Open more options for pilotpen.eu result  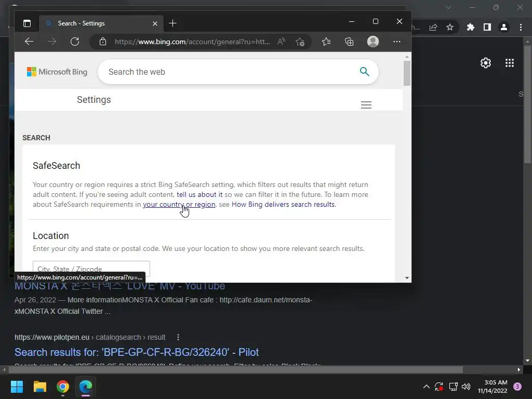point(178,337)
